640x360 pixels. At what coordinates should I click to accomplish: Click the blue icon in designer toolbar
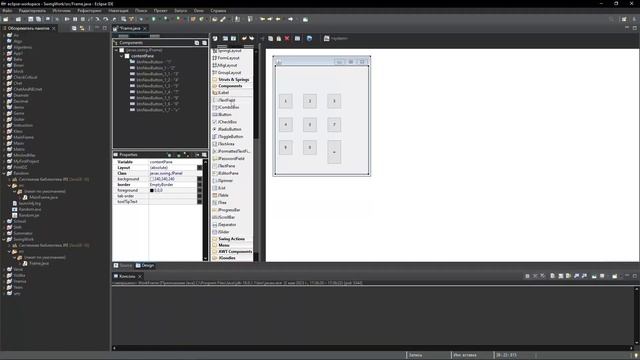coord(309,38)
